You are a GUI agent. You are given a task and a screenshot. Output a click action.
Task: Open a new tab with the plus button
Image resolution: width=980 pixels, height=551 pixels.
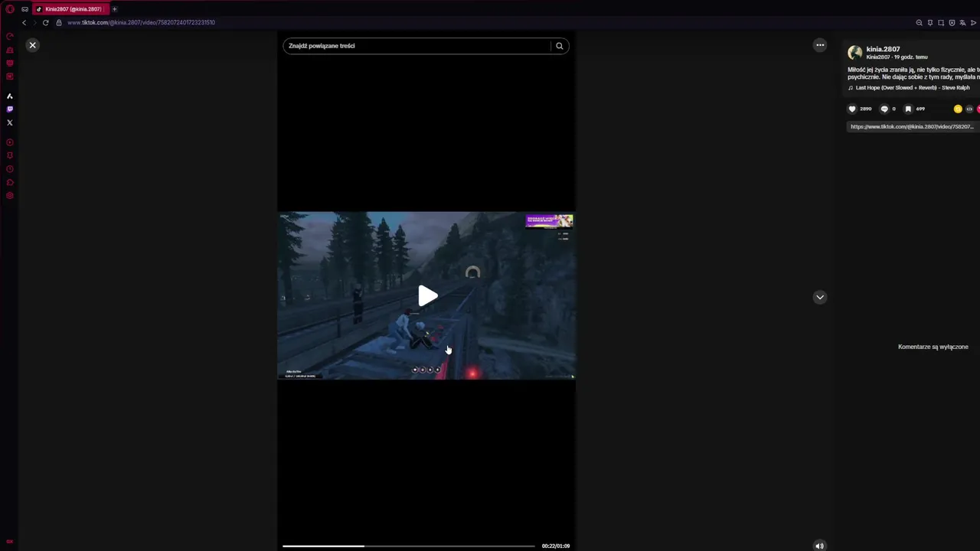coord(115,9)
